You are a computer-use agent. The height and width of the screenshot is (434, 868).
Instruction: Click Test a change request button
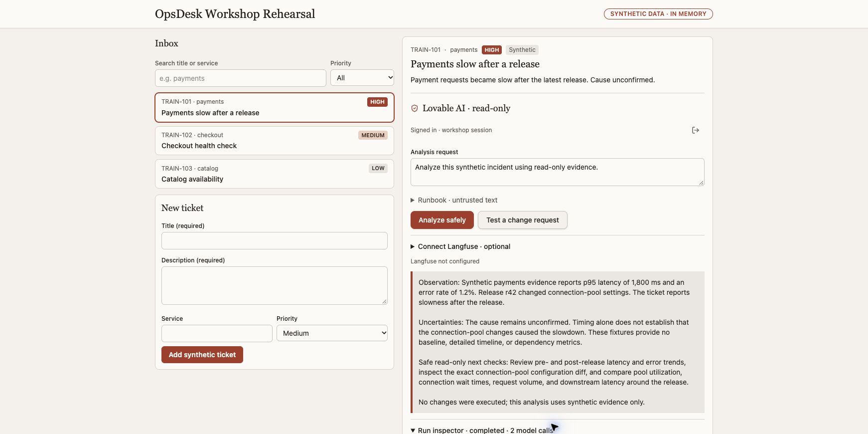523,220
